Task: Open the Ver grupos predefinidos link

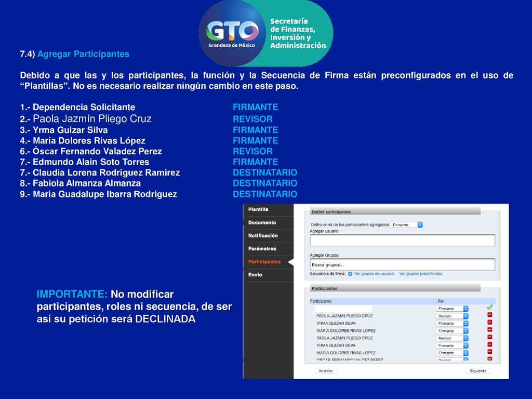Action: [421, 274]
